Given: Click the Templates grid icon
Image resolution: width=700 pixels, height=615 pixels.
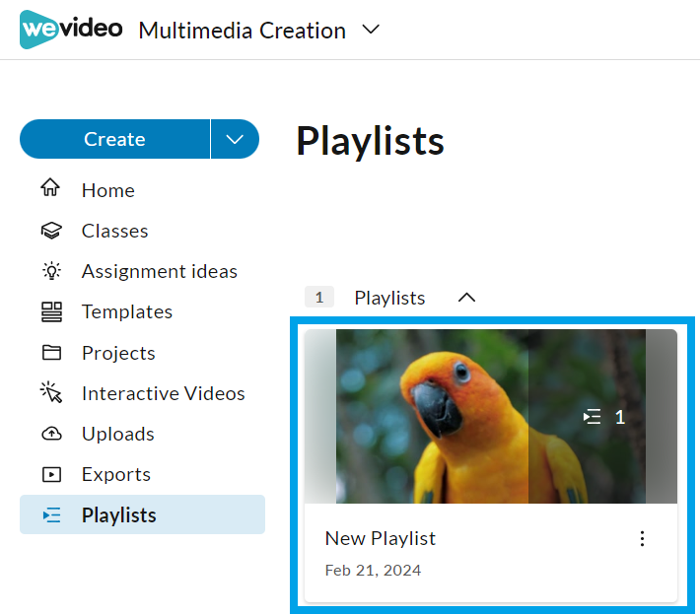Looking at the screenshot, I should click(51, 311).
